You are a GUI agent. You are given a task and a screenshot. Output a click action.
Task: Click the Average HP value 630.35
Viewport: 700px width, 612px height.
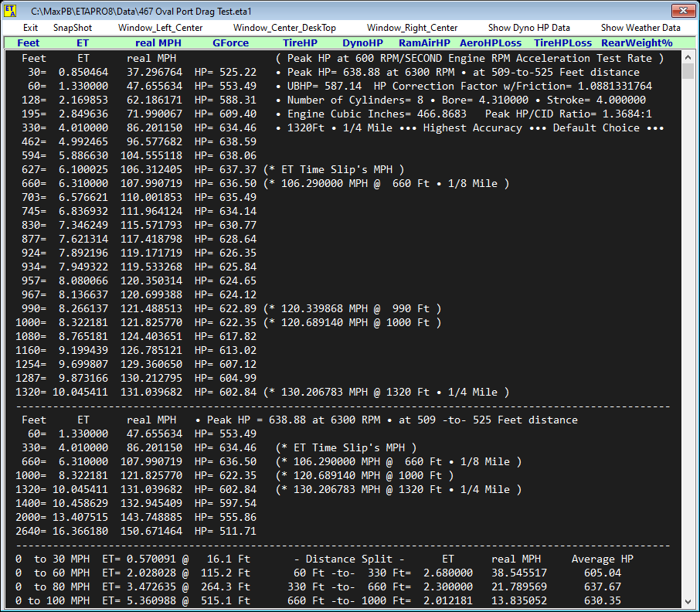tap(602, 600)
